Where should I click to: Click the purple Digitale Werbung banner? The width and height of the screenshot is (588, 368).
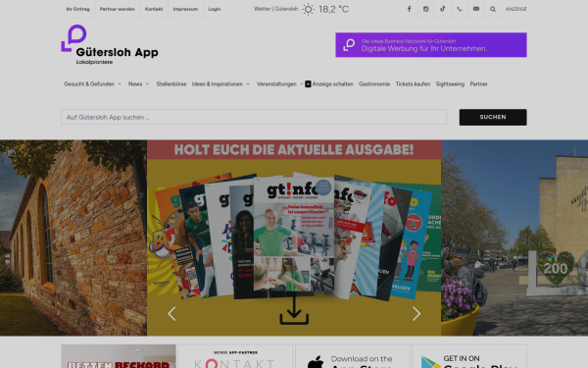[x=431, y=45]
